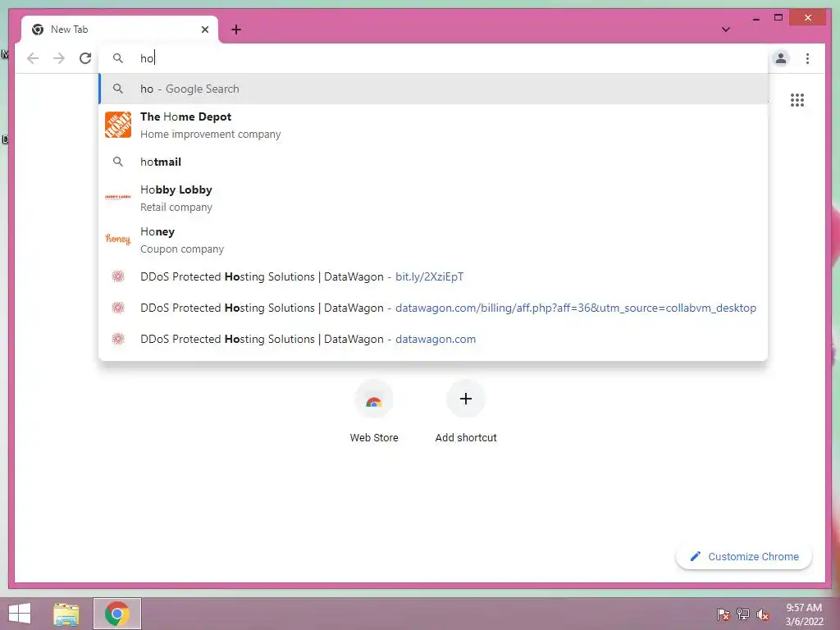Screen dimensions: 840x630
Task: Click the network tray icon
Action: 743,614
